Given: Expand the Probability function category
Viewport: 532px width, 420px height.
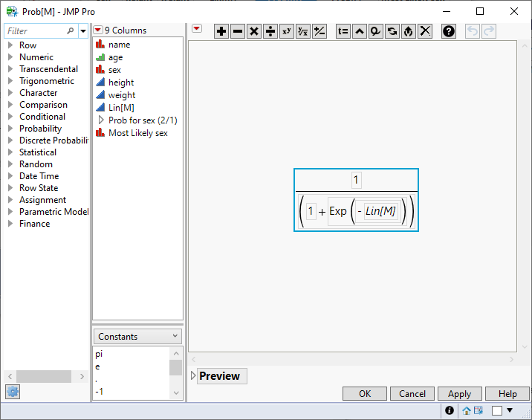Looking at the screenshot, I should click(x=10, y=129).
